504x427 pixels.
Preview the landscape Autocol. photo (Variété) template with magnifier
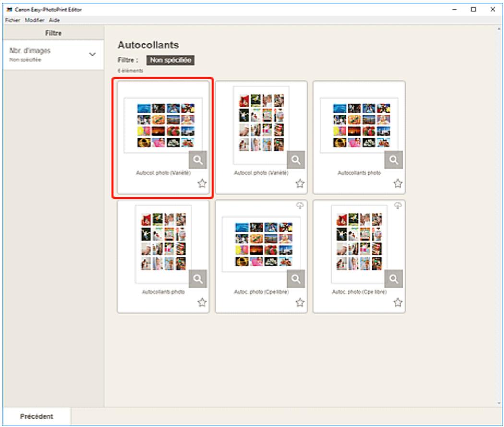(x=198, y=160)
